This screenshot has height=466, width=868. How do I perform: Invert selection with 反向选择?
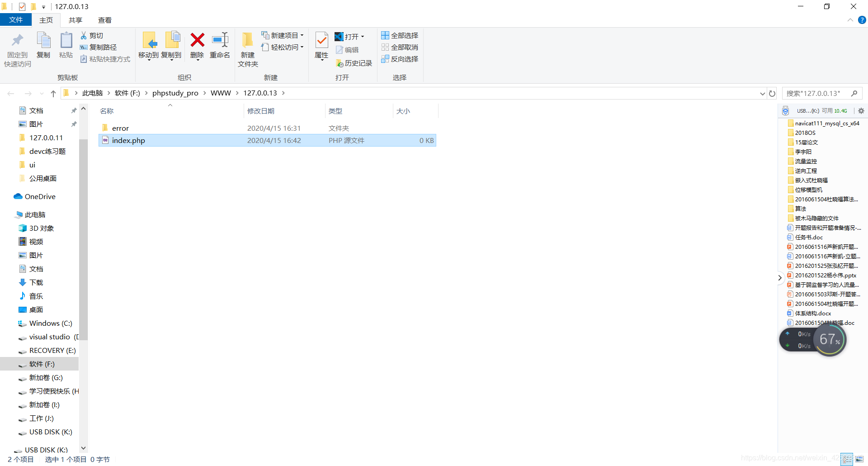400,59
